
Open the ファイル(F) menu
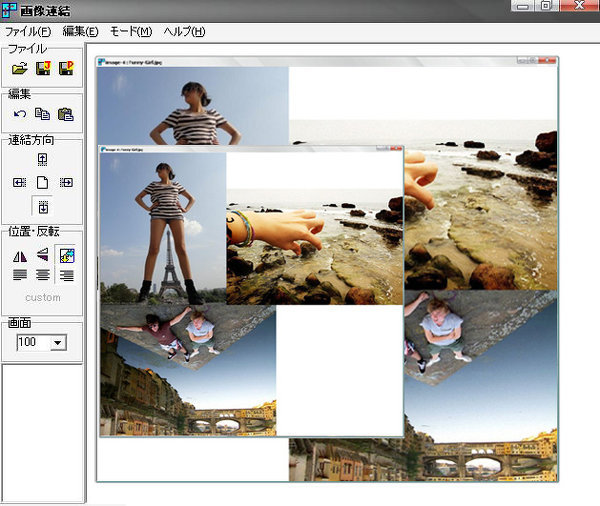(x=27, y=32)
